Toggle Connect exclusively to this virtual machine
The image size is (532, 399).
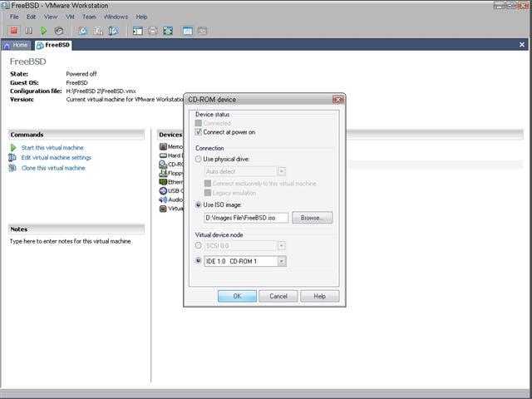coord(207,183)
